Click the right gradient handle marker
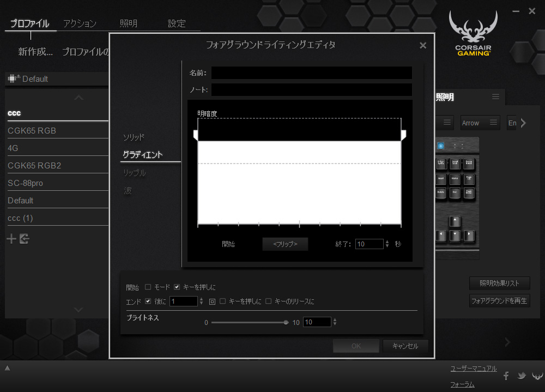Viewport: 545px width, 392px height. 404,135
